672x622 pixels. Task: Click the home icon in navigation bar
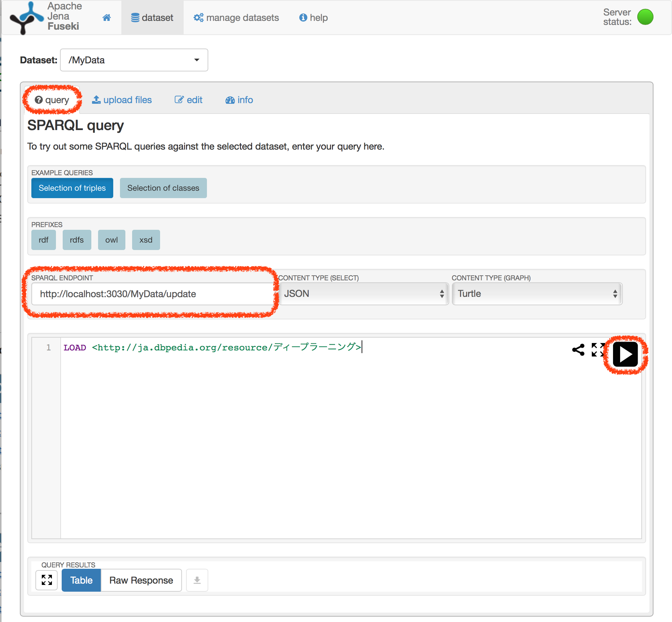106,17
